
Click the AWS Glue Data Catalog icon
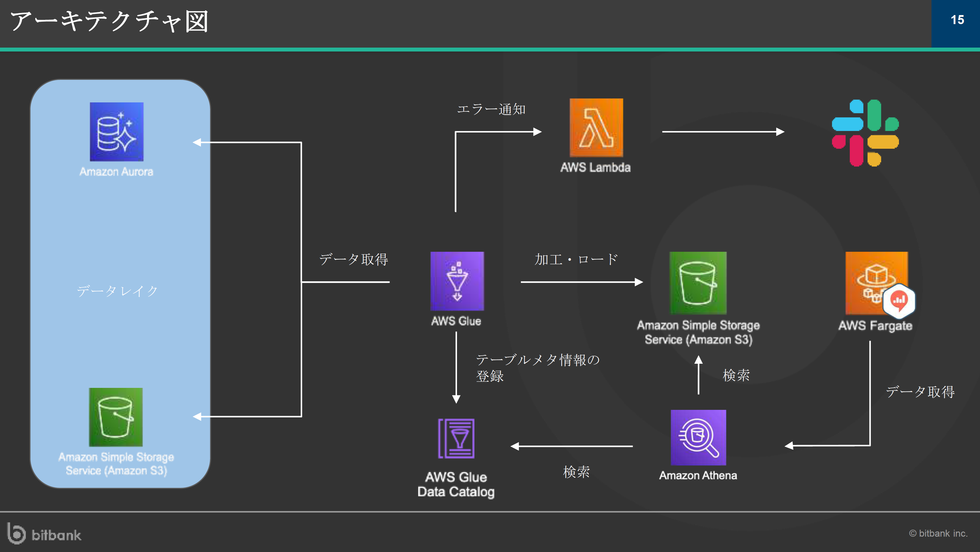click(x=456, y=438)
